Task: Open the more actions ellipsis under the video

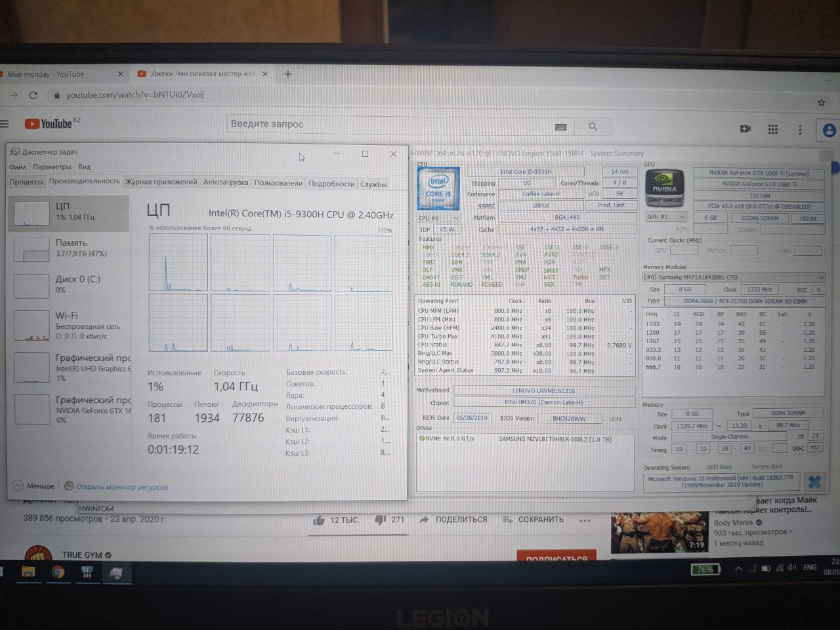Action: [585, 520]
